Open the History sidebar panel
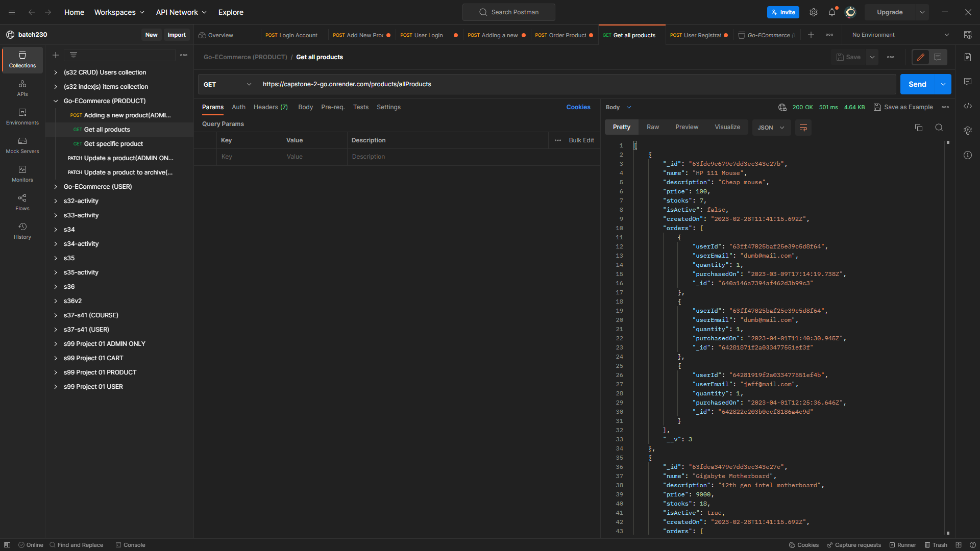The width and height of the screenshot is (980, 551). tap(22, 231)
